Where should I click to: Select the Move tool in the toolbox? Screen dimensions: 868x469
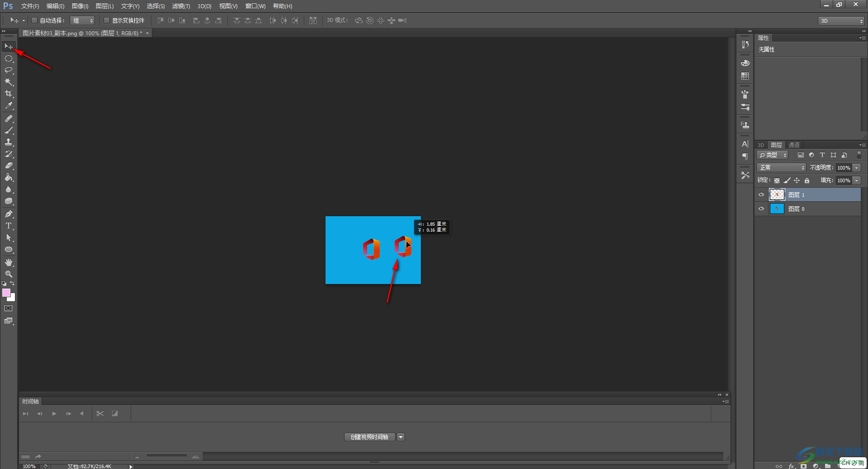(9, 47)
